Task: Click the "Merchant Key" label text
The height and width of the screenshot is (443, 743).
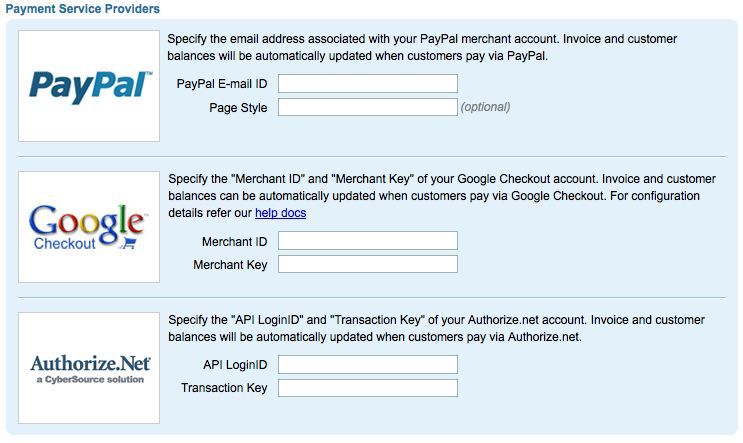Action: (x=230, y=265)
